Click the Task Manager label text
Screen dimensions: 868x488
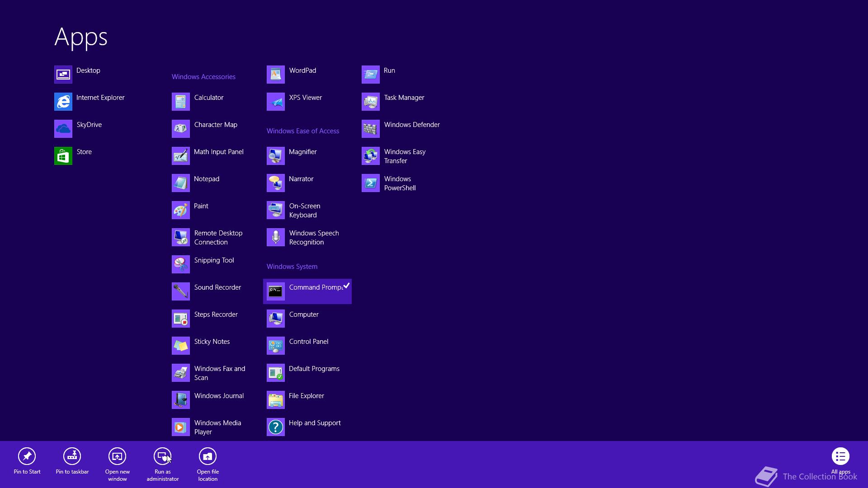click(x=404, y=98)
